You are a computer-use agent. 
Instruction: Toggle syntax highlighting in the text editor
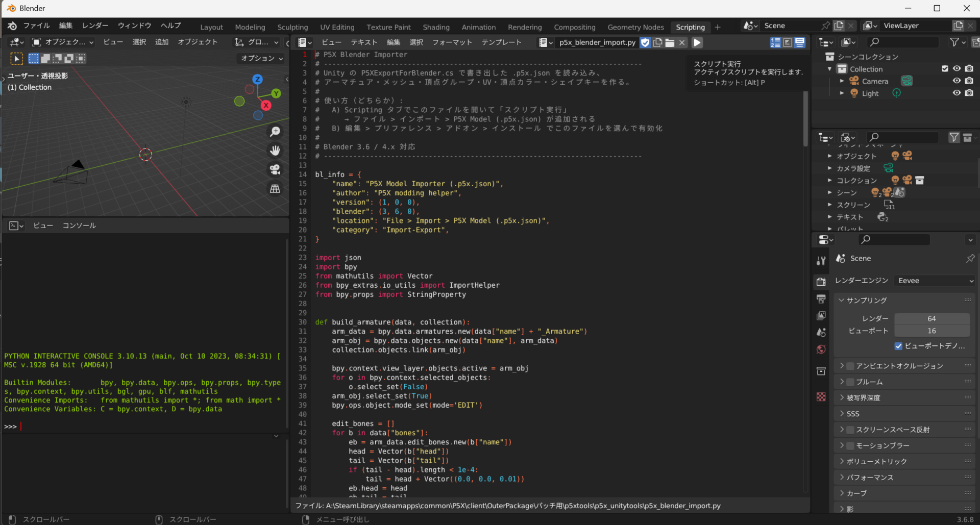tap(800, 42)
